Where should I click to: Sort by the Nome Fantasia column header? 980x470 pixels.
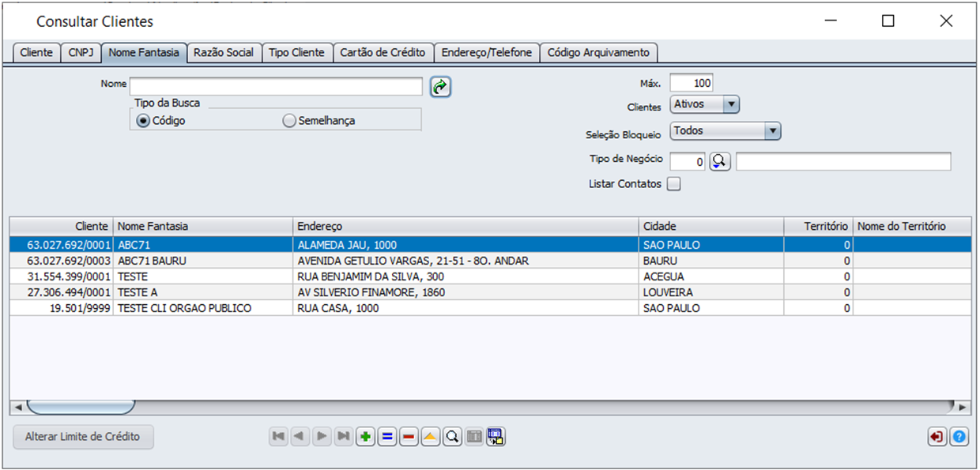pyautogui.click(x=203, y=227)
